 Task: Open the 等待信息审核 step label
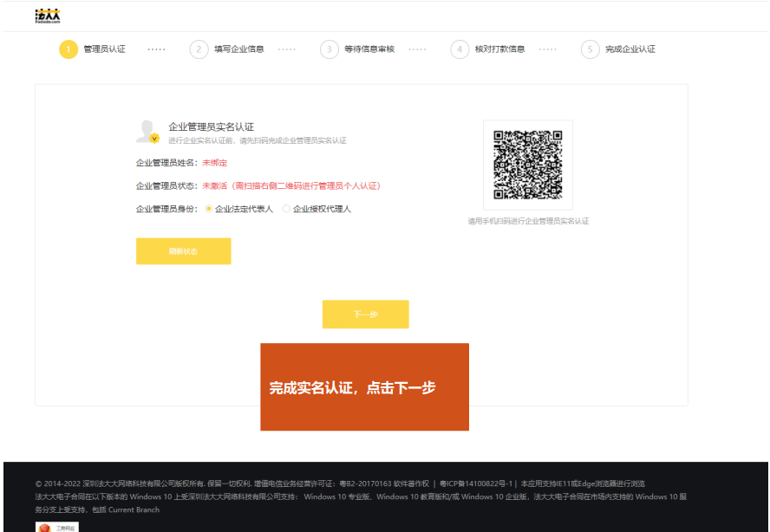369,49
